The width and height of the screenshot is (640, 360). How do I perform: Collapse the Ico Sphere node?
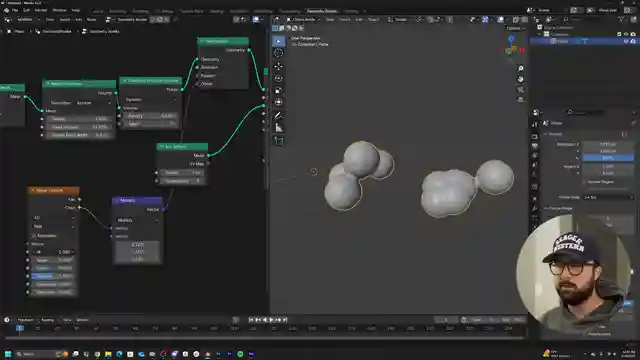point(162,147)
